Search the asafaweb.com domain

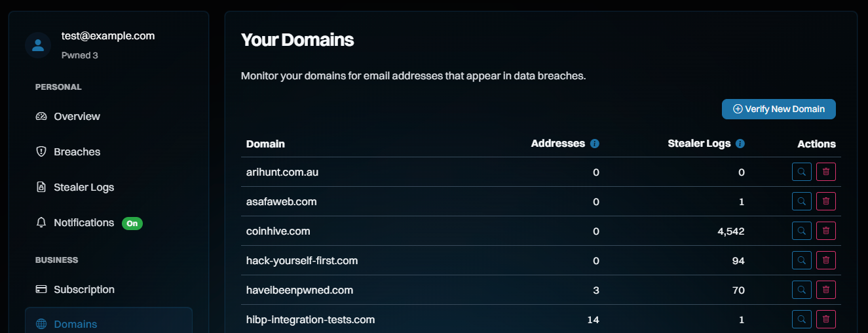click(802, 201)
